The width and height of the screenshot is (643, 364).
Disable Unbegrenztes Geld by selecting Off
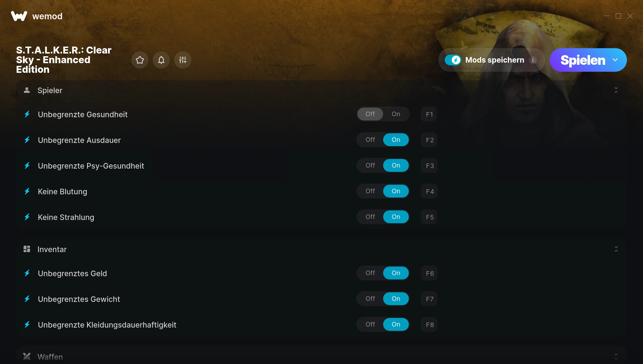[370, 273]
